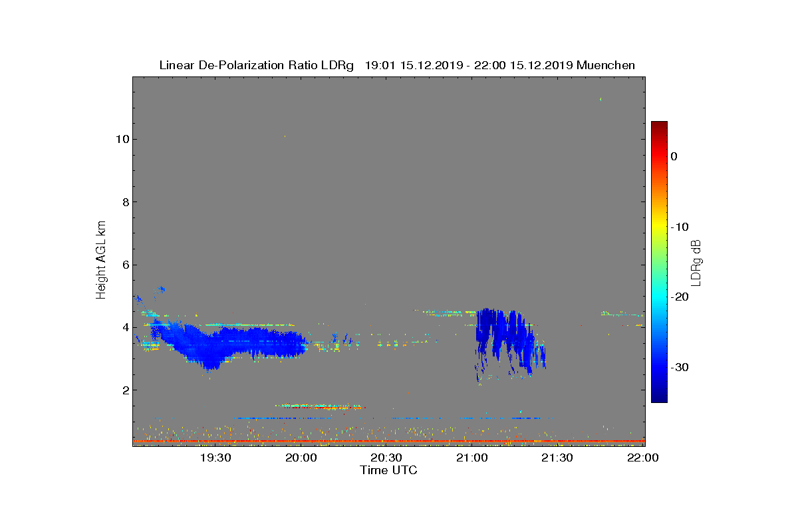Click the 'Time UTC' axis label
The width and height of the screenshot is (798, 532).
pyautogui.click(x=388, y=470)
